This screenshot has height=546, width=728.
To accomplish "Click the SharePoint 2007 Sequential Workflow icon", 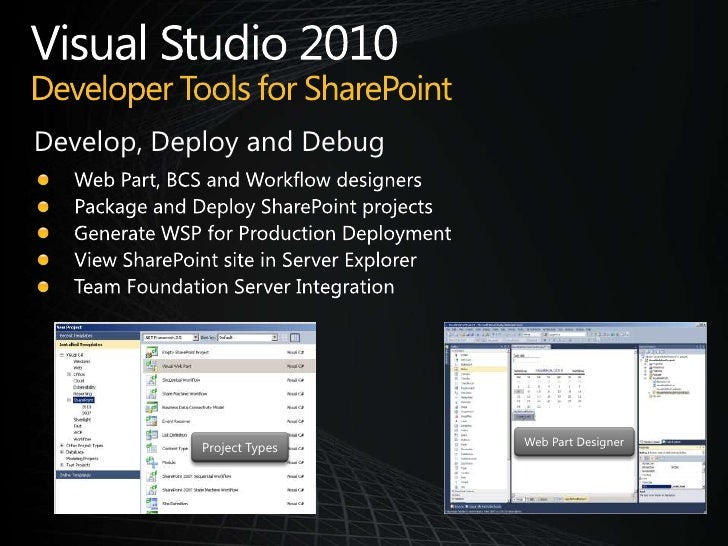I will 152,476.
